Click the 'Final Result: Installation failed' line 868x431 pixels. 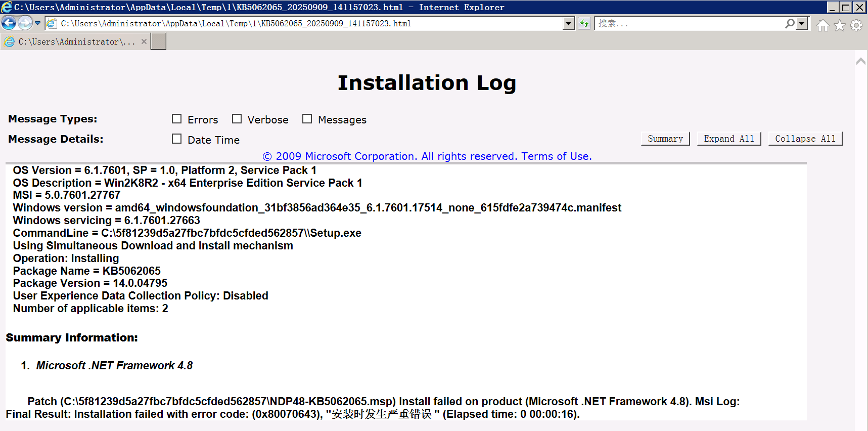tap(293, 414)
